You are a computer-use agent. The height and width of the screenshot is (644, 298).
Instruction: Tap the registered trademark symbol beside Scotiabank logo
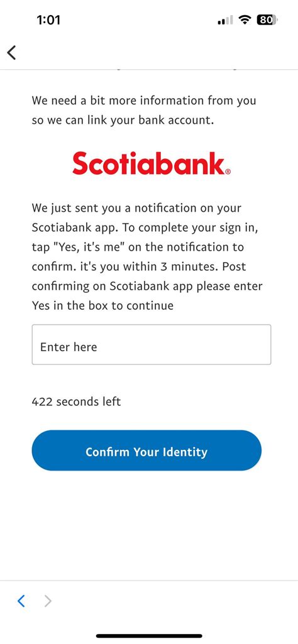[x=228, y=172]
